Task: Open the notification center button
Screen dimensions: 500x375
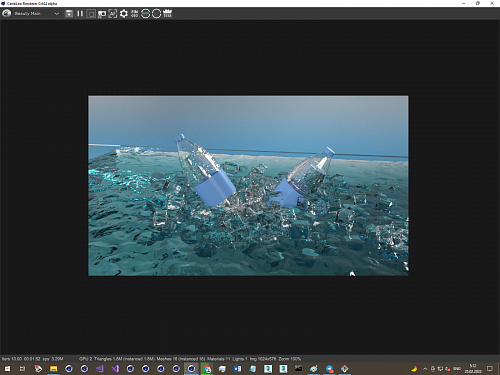Action: coord(490,368)
